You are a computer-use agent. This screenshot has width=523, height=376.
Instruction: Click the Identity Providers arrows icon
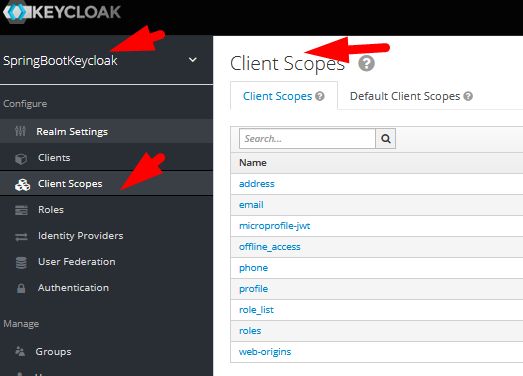[x=21, y=237]
